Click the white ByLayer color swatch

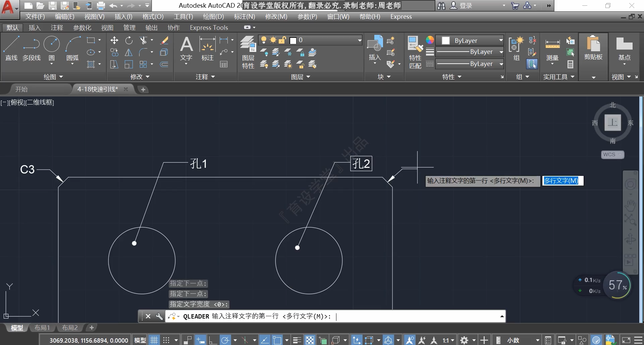(x=446, y=41)
